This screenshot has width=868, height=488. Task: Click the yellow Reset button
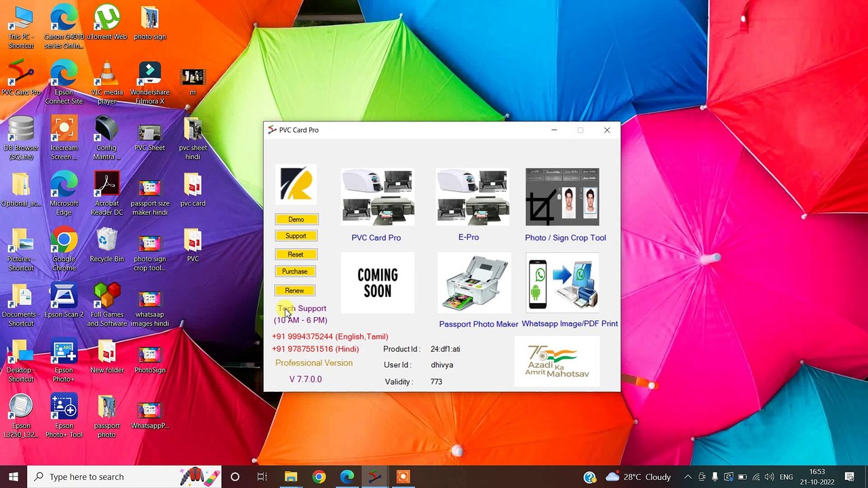pyautogui.click(x=296, y=254)
